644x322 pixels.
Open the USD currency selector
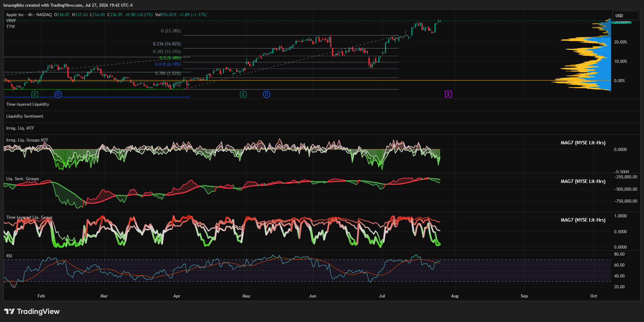626,15
